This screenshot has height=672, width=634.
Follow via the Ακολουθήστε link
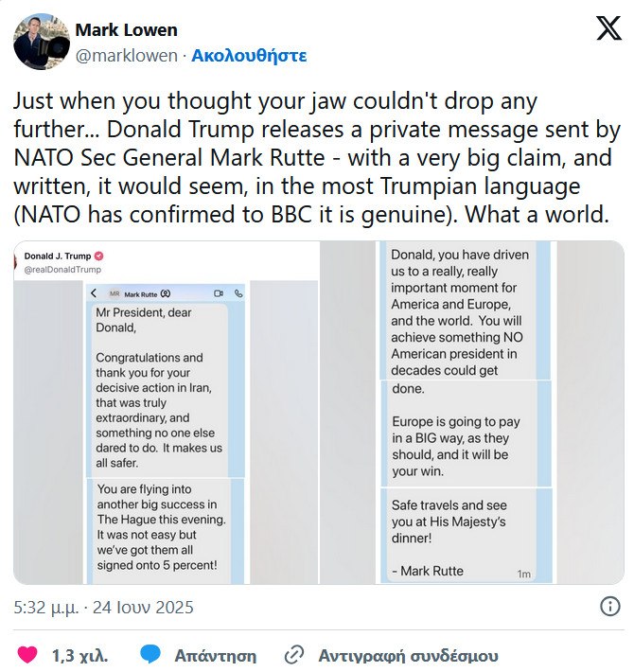click(x=249, y=55)
